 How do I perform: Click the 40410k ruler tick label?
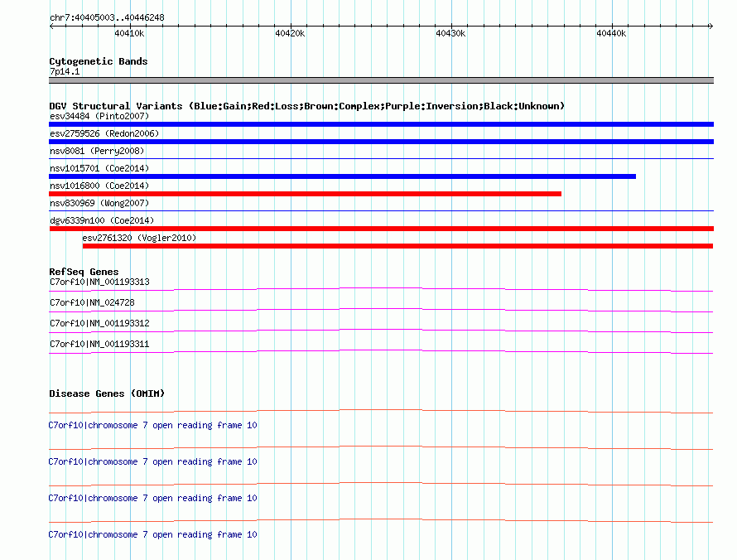(x=129, y=33)
